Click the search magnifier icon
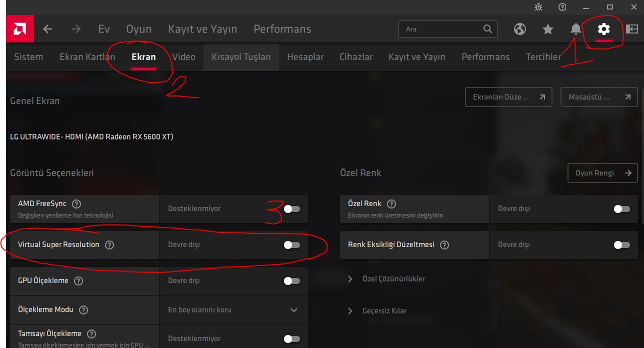This screenshot has height=348, width=644. point(487,29)
